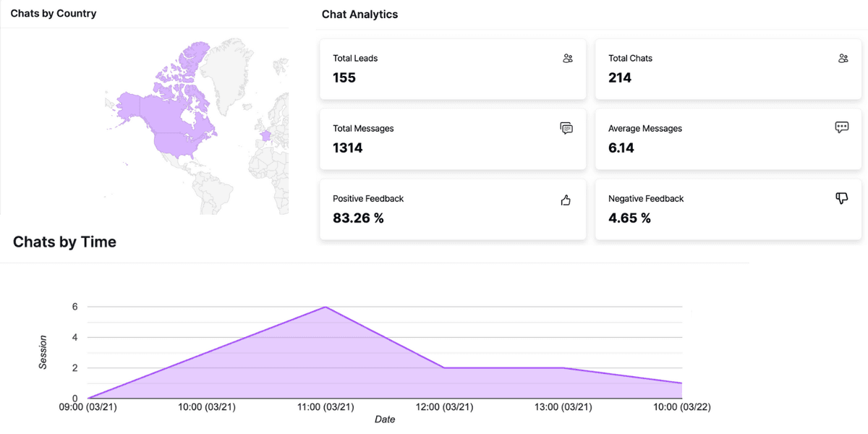Click the Average Messages speech bubble icon

point(841,127)
